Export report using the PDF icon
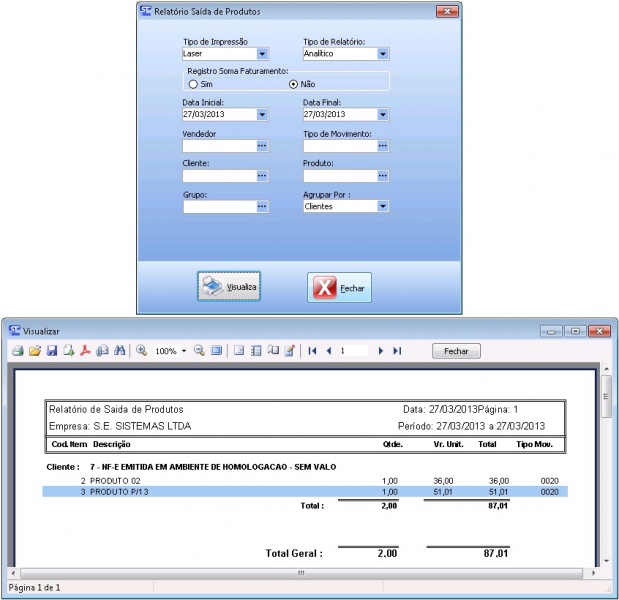Screen dimensions: 619x600 click(x=85, y=351)
